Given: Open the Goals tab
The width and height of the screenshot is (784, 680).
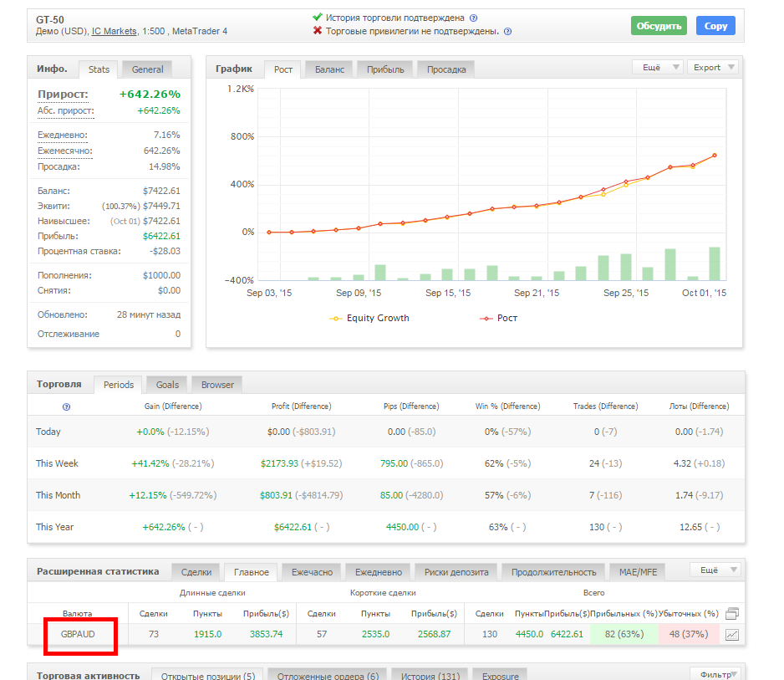Looking at the screenshot, I should point(167,385).
